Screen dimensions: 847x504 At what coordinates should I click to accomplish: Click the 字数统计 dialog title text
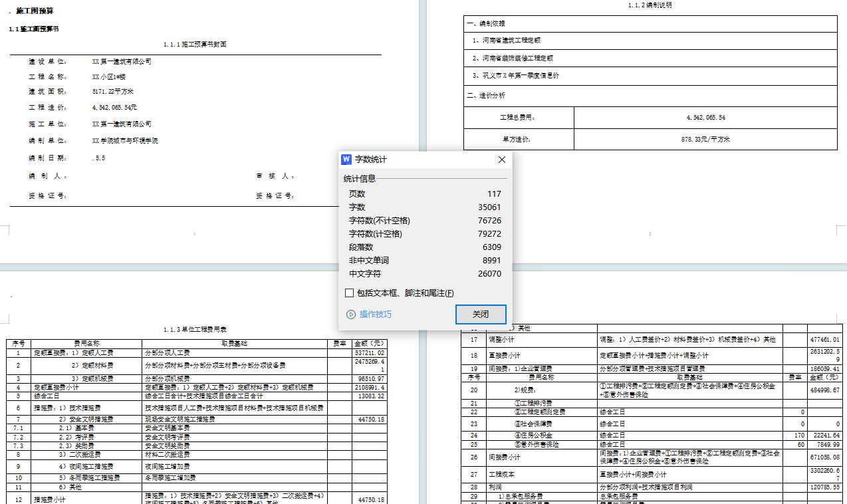point(370,160)
